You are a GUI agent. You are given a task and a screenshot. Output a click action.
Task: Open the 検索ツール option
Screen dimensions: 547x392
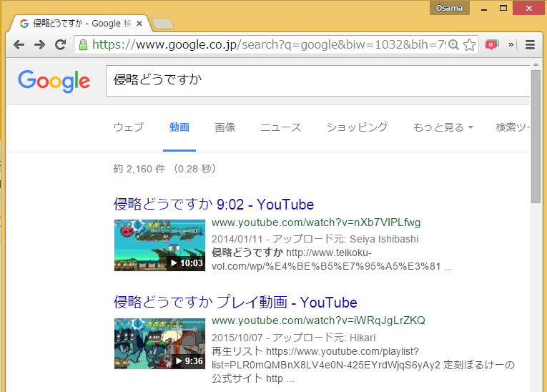tap(513, 127)
